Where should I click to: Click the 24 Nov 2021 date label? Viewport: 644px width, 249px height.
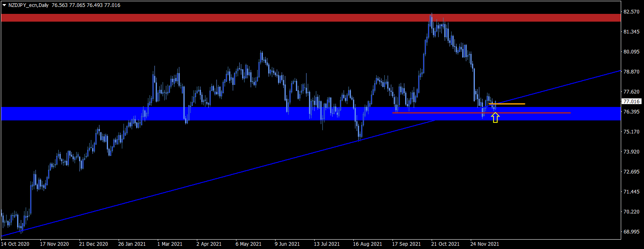tap(485, 244)
